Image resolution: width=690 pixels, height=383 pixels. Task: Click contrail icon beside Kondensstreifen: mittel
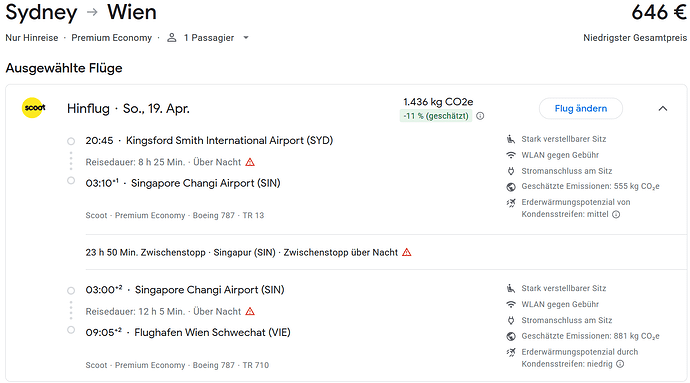coord(510,203)
